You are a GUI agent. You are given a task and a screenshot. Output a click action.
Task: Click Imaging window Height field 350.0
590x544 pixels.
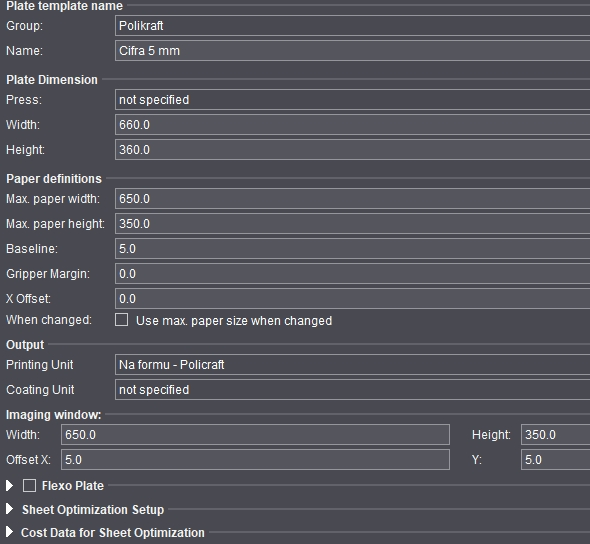pyautogui.click(x=555, y=435)
